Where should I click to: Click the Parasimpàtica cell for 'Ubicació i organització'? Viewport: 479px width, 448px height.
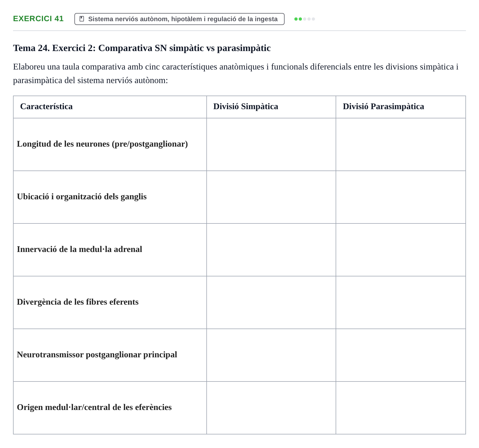pyautogui.click(x=401, y=197)
